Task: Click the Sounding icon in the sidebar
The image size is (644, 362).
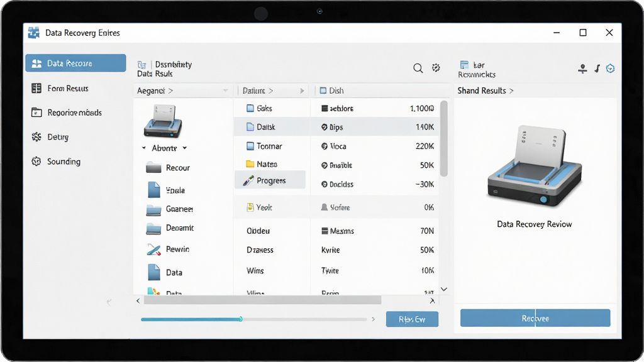Action: (x=36, y=162)
